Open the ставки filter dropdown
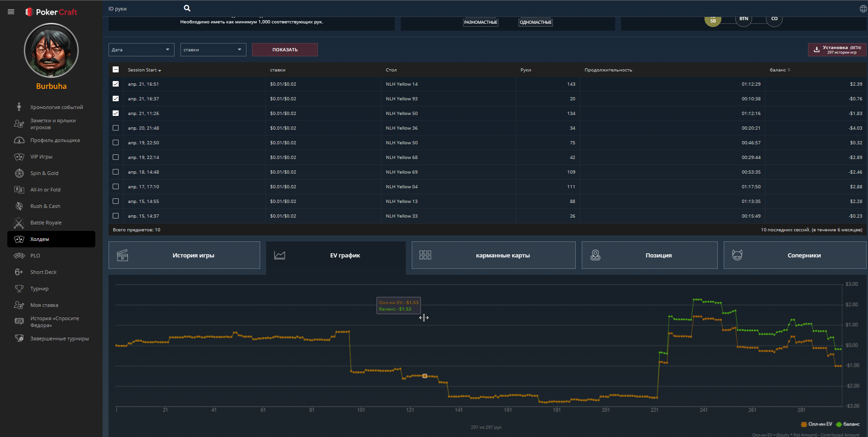The width and height of the screenshot is (868, 437). click(213, 49)
